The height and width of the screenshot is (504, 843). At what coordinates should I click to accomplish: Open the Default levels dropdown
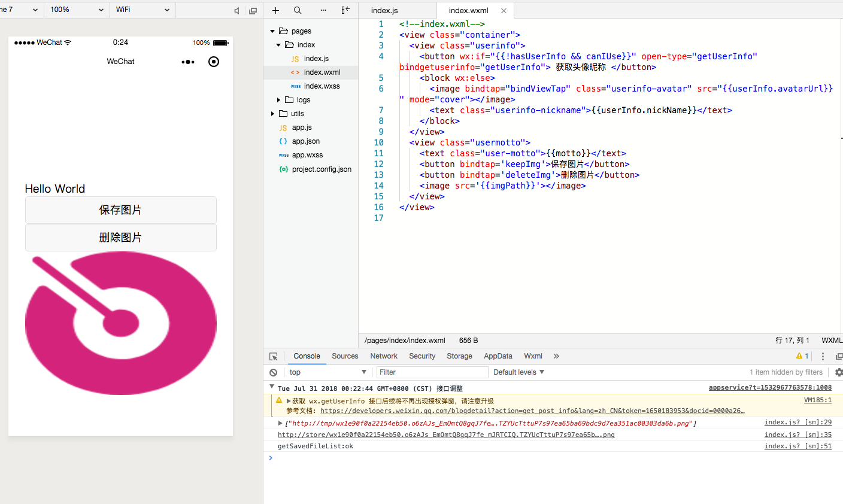(518, 372)
